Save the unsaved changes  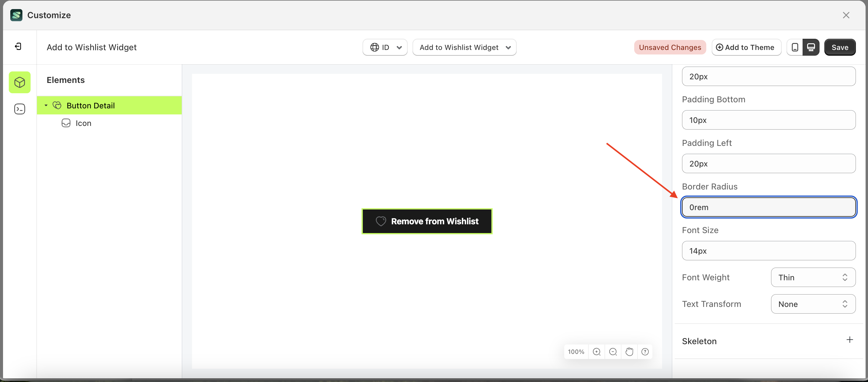[x=840, y=47]
